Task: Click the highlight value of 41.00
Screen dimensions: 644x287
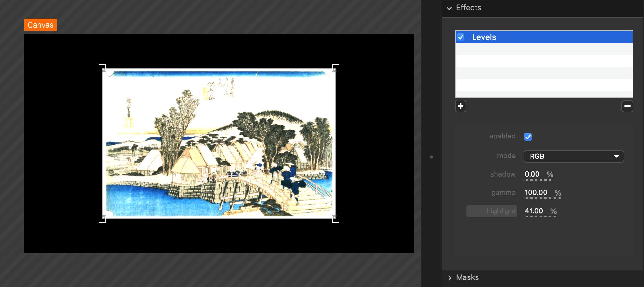Action: (534, 211)
